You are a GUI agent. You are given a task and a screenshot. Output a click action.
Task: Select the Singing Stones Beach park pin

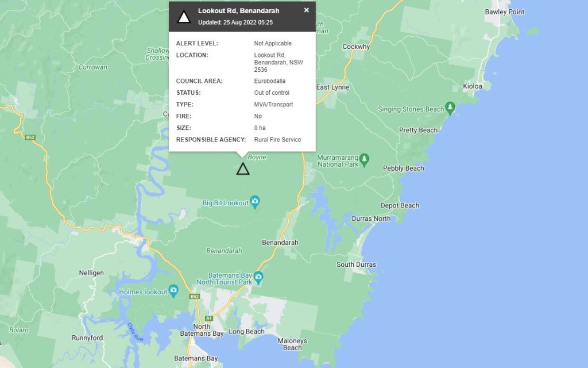tap(450, 108)
